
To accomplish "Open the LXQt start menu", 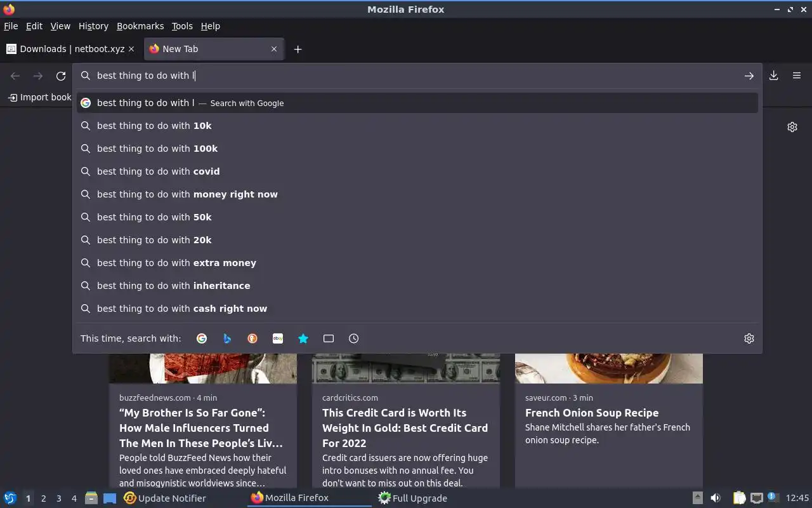I will pyautogui.click(x=10, y=498).
